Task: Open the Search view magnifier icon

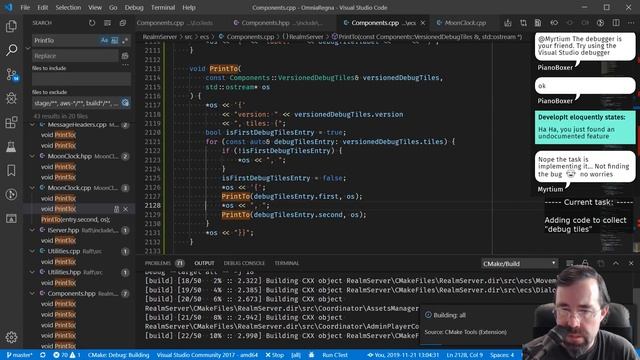Action: [x=11, y=50]
